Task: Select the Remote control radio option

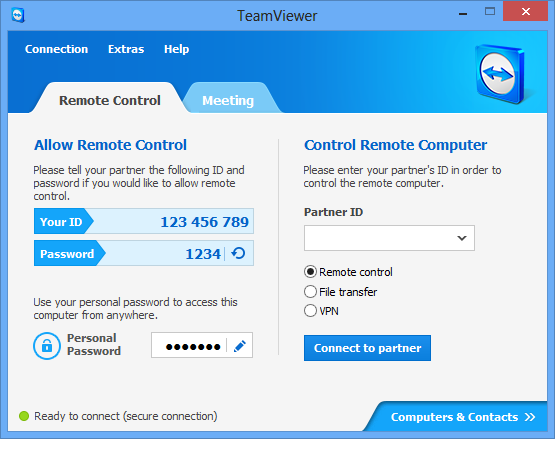Action: (310, 272)
